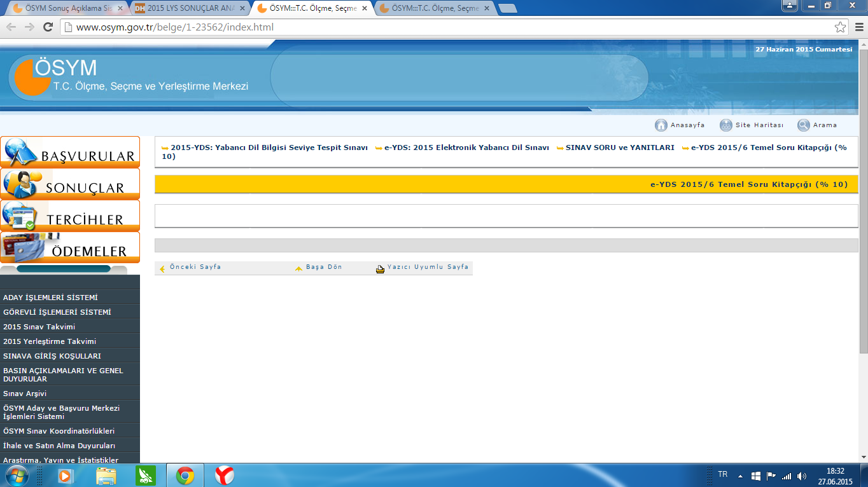Click the action center flag tray icon

pos(771,476)
